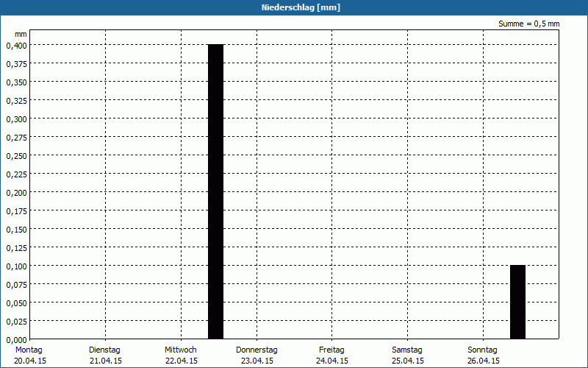Click the 0,075 y-axis value
The image size is (588, 368).
(x=16, y=285)
